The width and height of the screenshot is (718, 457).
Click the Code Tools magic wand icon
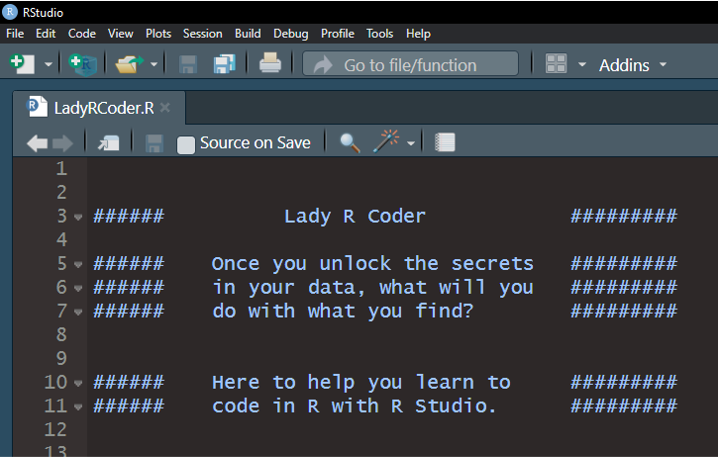(x=386, y=141)
